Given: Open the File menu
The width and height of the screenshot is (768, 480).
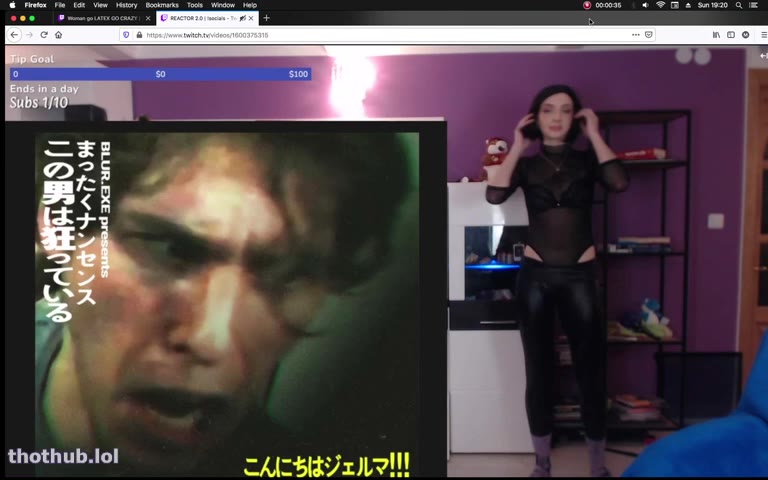Looking at the screenshot, I should 60,5.
